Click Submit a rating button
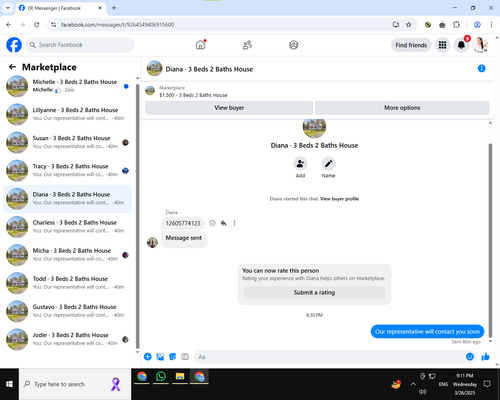This screenshot has width=500, height=400. [x=314, y=292]
